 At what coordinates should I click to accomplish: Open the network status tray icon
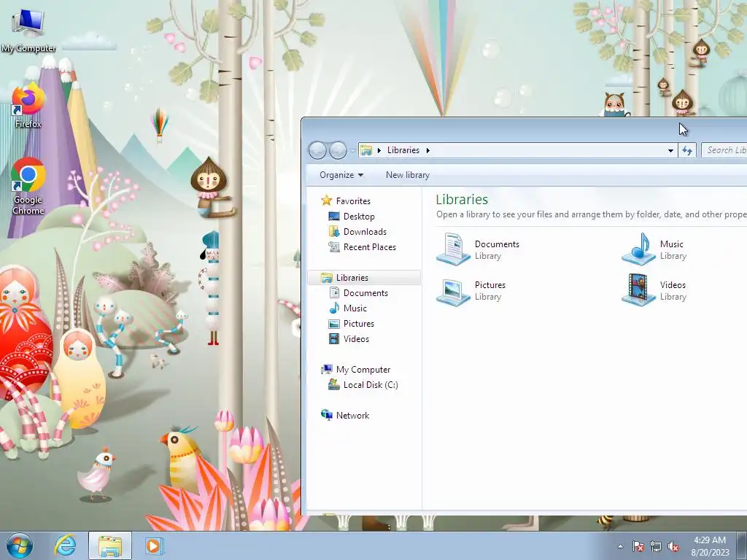pyautogui.click(x=656, y=546)
